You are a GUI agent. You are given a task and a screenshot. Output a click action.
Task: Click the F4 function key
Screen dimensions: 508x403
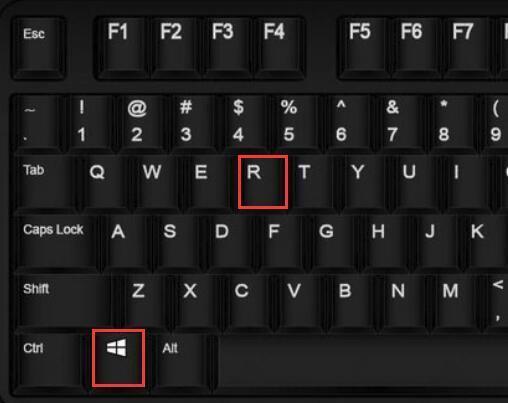[x=279, y=48]
